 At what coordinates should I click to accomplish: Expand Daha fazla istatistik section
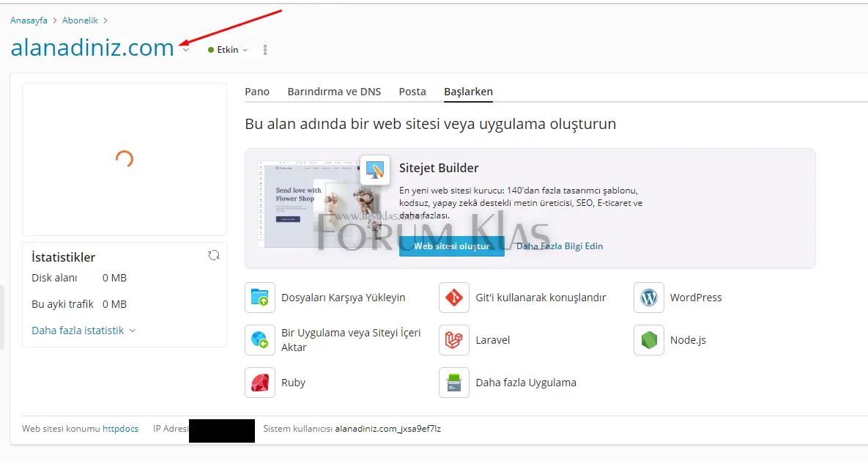click(84, 331)
